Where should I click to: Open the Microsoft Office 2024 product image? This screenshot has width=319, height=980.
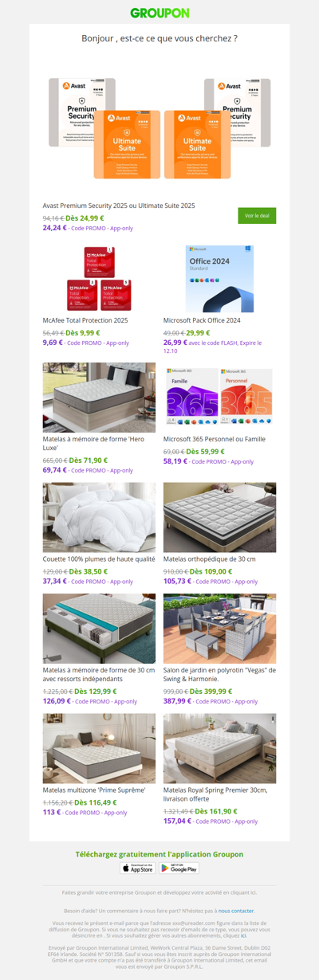pyautogui.click(x=220, y=279)
